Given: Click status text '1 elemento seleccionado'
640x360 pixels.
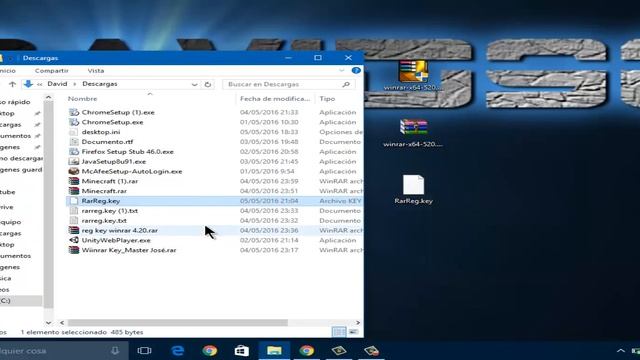Looking at the screenshot, I should tap(63, 332).
